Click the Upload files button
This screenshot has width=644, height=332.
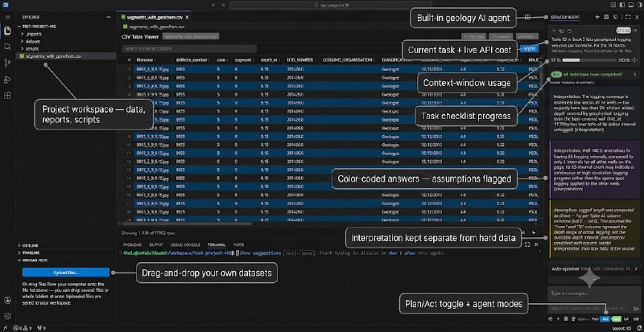click(x=66, y=272)
